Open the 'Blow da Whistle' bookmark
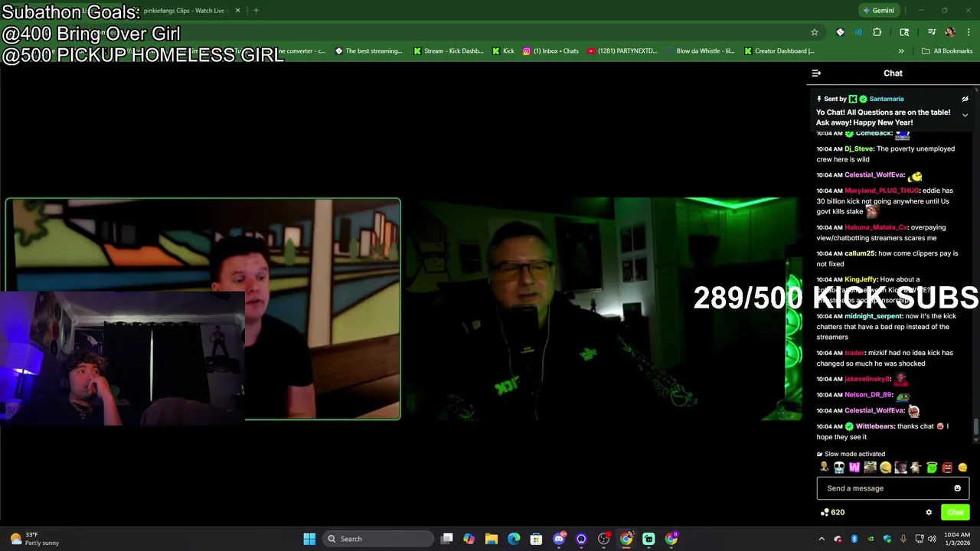Viewport: 980px width, 551px height. pyautogui.click(x=700, y=51)
